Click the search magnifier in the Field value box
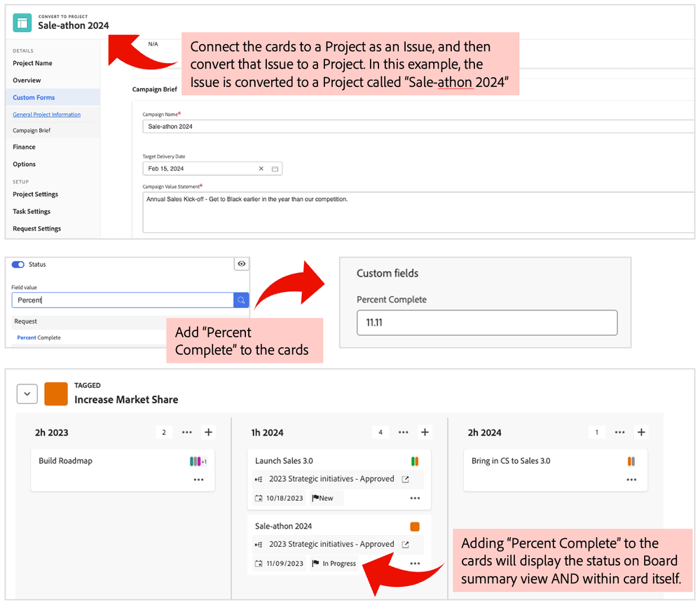The image size is (700, 605). [240, 300]
